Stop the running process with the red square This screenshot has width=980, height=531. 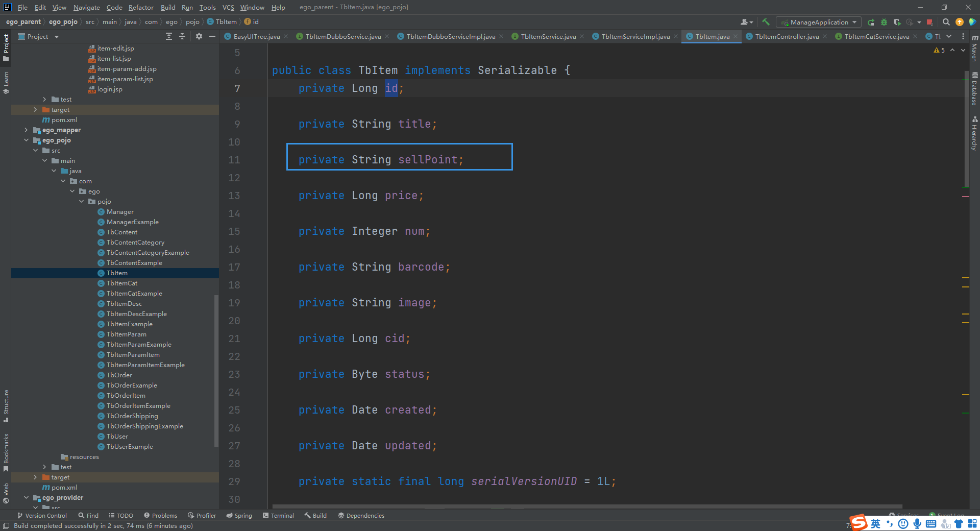coord(929,22)
